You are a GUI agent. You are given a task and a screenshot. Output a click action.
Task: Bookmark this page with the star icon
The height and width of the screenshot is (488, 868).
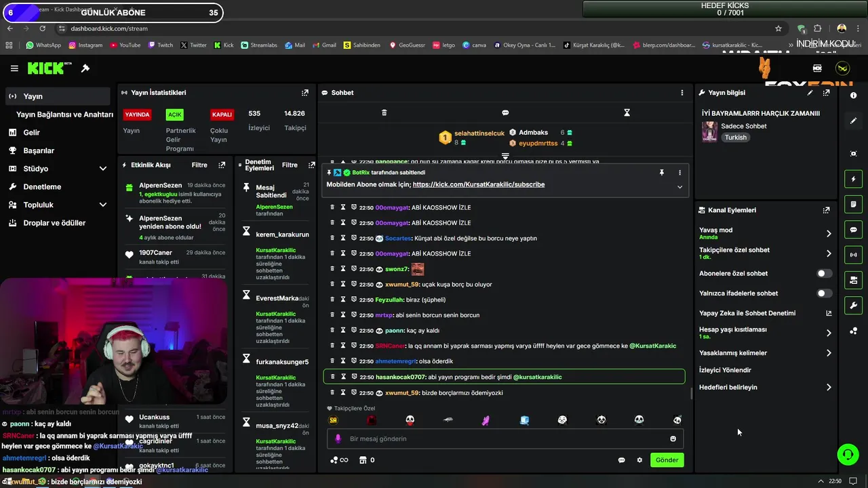point(778,28)
